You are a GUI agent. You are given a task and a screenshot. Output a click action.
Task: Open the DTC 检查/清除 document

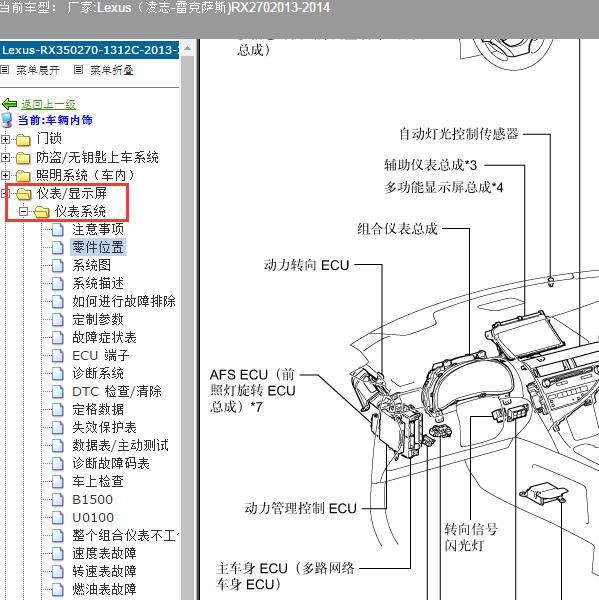click(117, 391)
